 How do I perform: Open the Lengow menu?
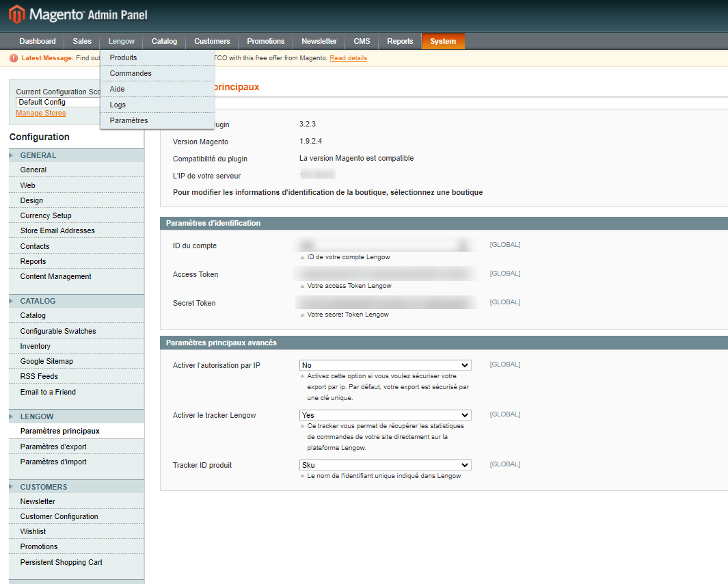pyautogui.click(x=121, y=41)
